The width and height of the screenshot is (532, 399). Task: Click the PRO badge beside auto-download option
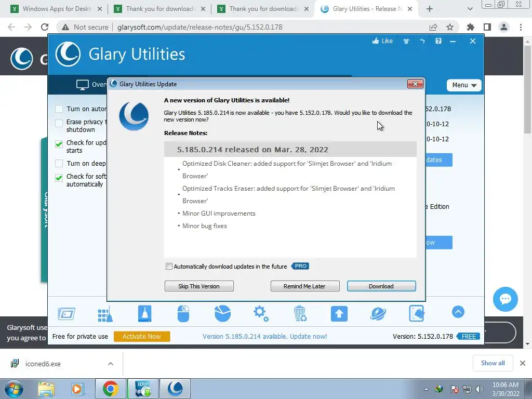click(x=300, y=266)
